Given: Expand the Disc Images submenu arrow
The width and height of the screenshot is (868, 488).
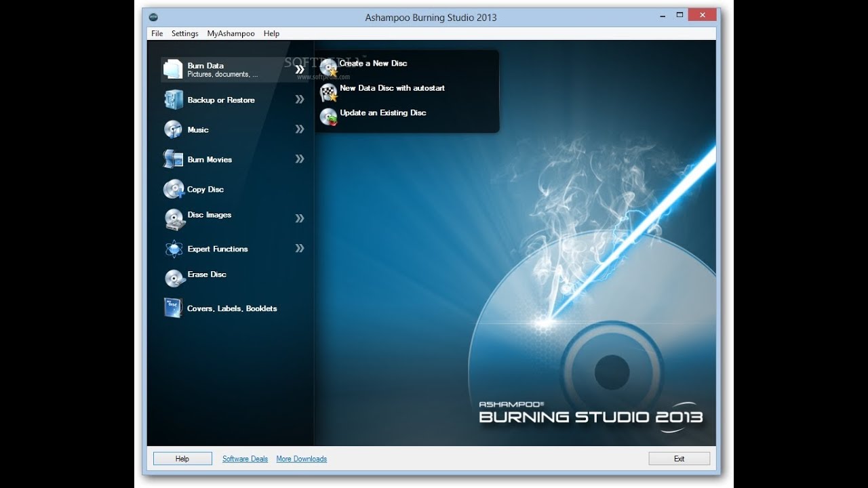Looking at the screenshot, I should (300, 218).
